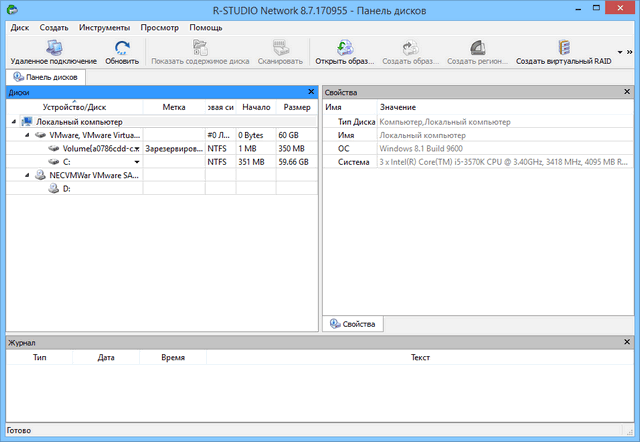This screenshot has width=640, height=442.
Task: Open the Инструменты menu
Action: coord(104,28)
